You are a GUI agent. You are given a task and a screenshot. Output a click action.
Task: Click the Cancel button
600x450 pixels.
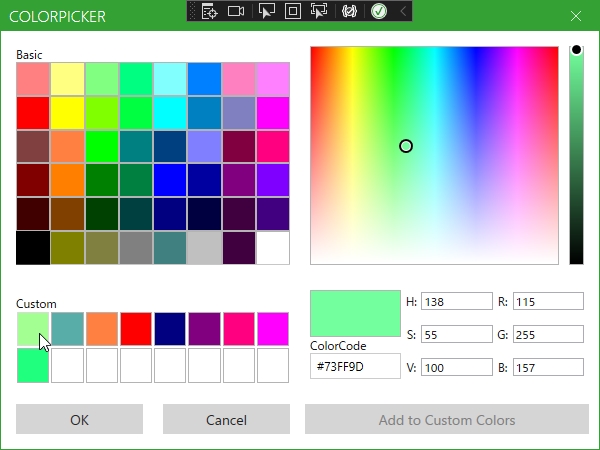pyautogui.click(x=226, y=419)
